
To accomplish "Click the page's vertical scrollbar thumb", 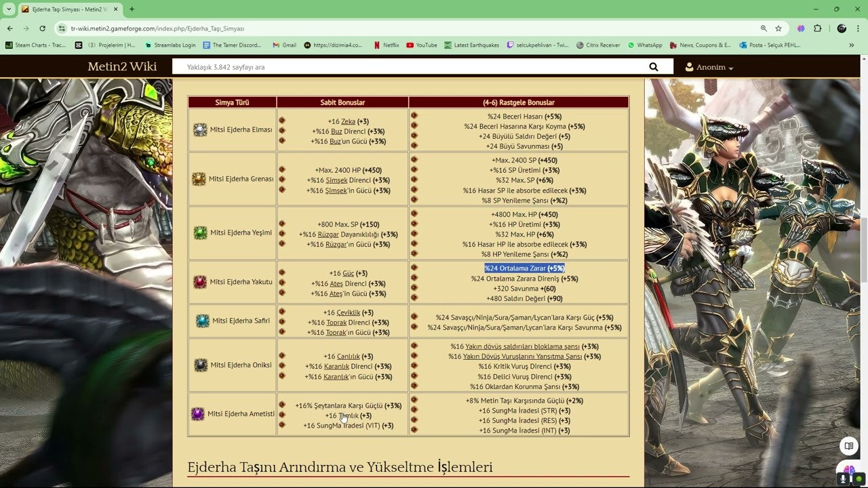I will point(864,249).
